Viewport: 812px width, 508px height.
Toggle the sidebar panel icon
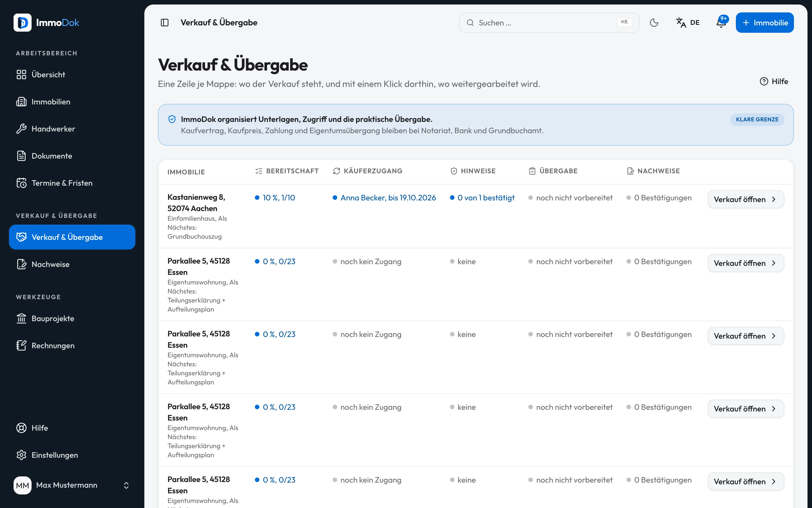point(164,23)
